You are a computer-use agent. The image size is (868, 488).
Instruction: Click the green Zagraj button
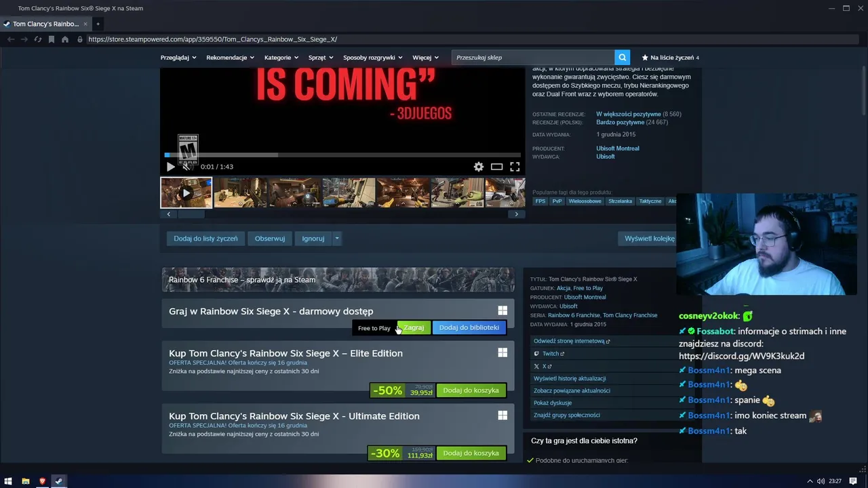(414, 327)
